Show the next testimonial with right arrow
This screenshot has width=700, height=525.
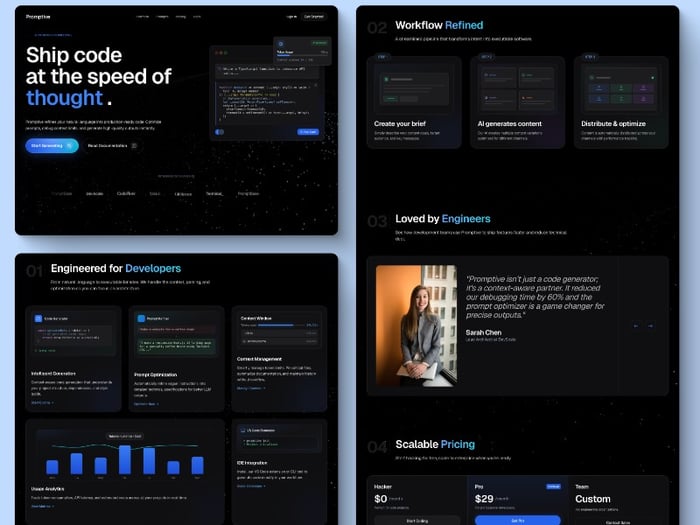click(x=650, y=326)
